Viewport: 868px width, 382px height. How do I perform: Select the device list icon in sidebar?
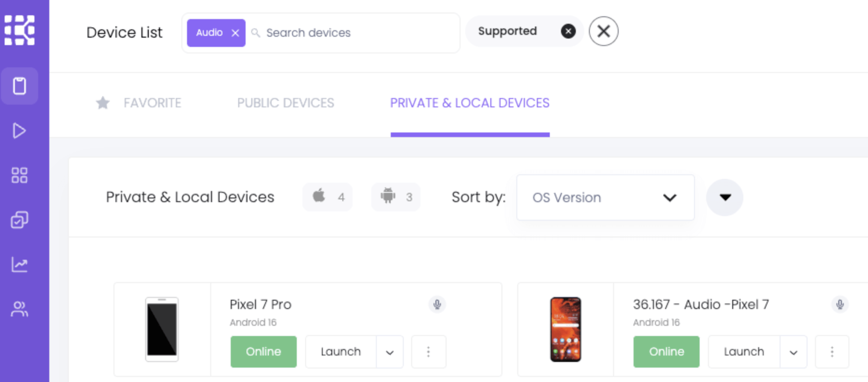(x=20, y=86)
